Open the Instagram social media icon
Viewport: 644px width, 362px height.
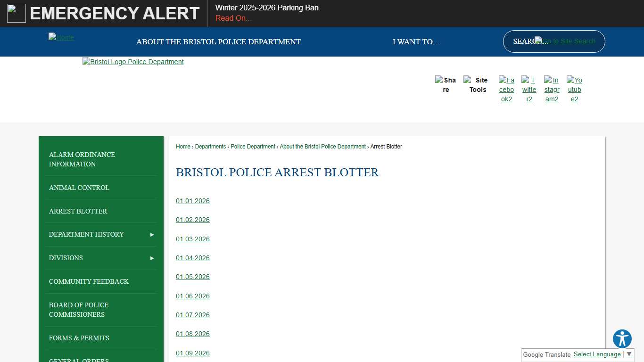tap(552, 90)
